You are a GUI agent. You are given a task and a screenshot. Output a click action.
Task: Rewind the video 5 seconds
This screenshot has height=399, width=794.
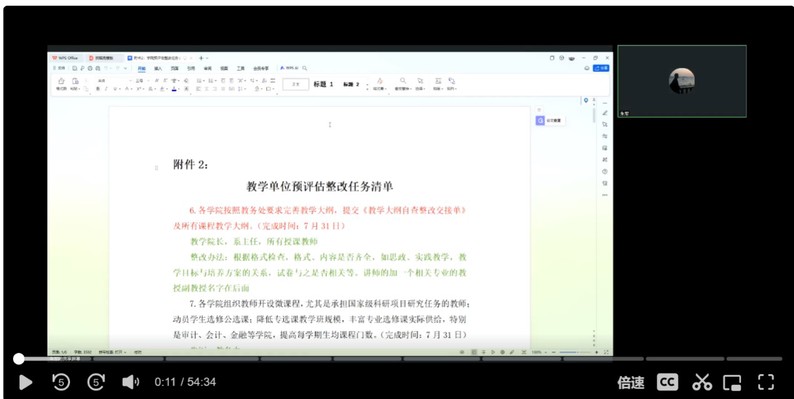[x=61, y=382]
